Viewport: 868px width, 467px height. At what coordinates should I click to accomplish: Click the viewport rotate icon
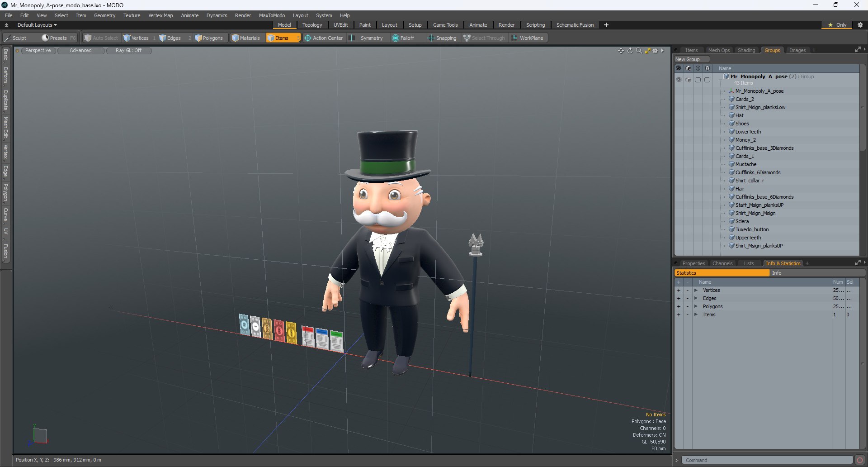(x=630, y=51)
